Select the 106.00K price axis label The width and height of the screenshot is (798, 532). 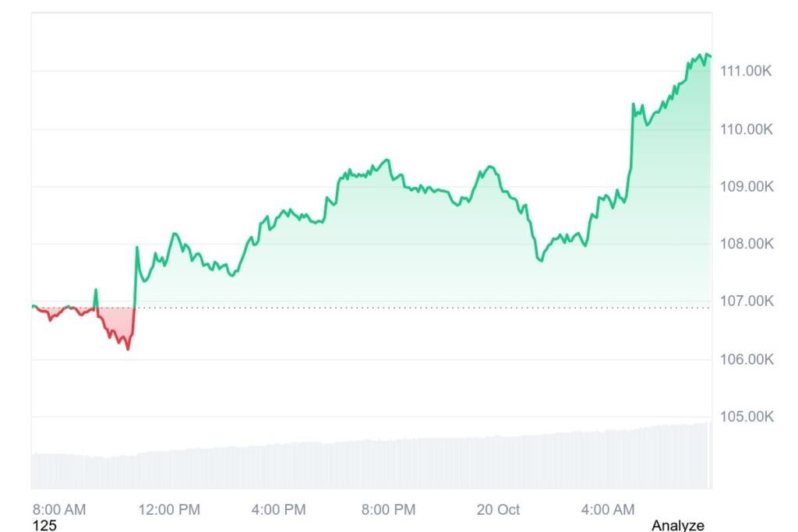point(746,359)
